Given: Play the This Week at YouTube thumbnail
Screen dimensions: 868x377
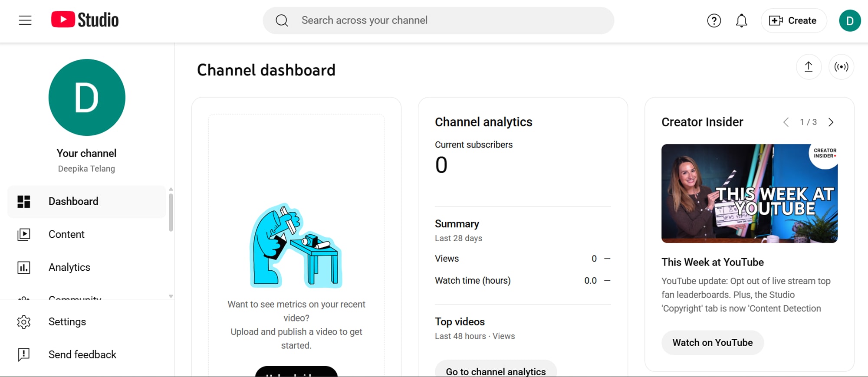Looking at the screenshot, I should pyautogui.click(x=749, y=193).
